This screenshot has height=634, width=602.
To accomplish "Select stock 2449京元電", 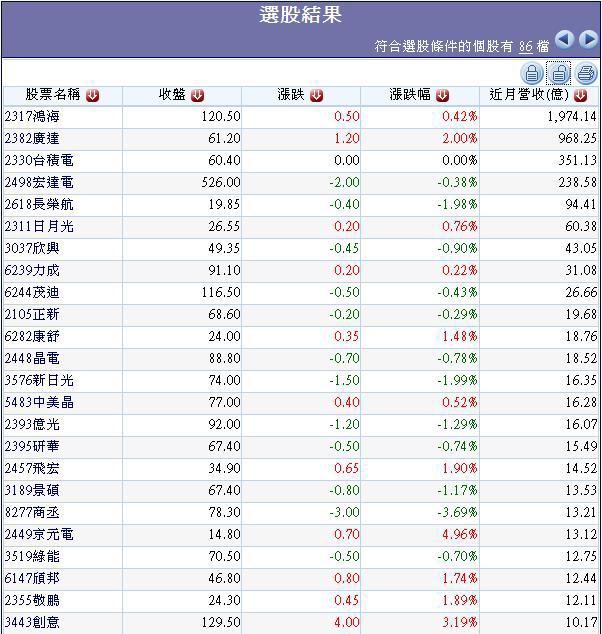I will point(39,535).
